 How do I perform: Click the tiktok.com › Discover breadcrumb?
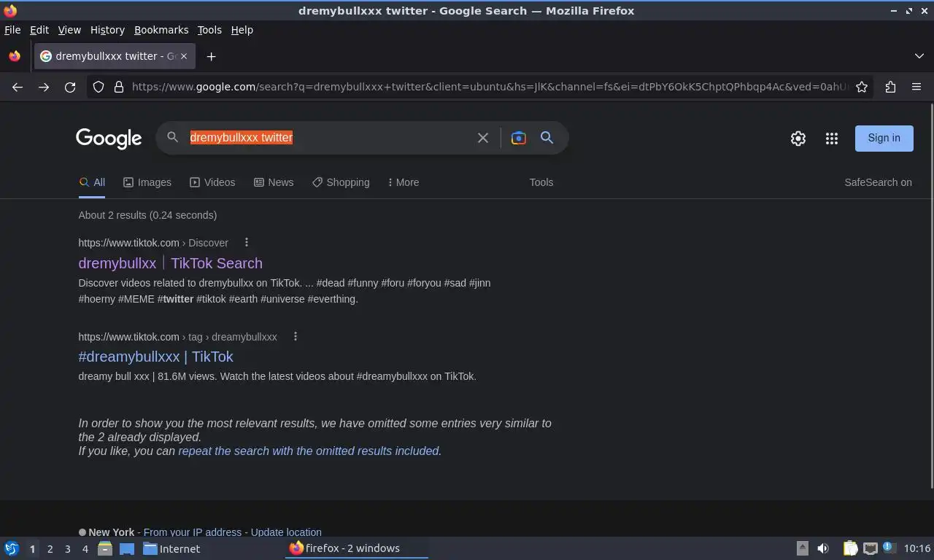tap(153, 242)
